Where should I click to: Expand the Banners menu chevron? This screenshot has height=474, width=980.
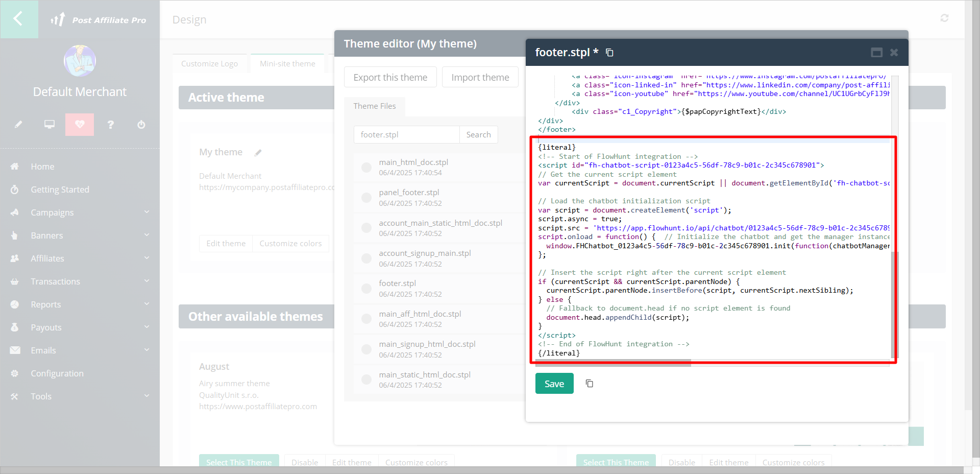[x=147, y=235]
